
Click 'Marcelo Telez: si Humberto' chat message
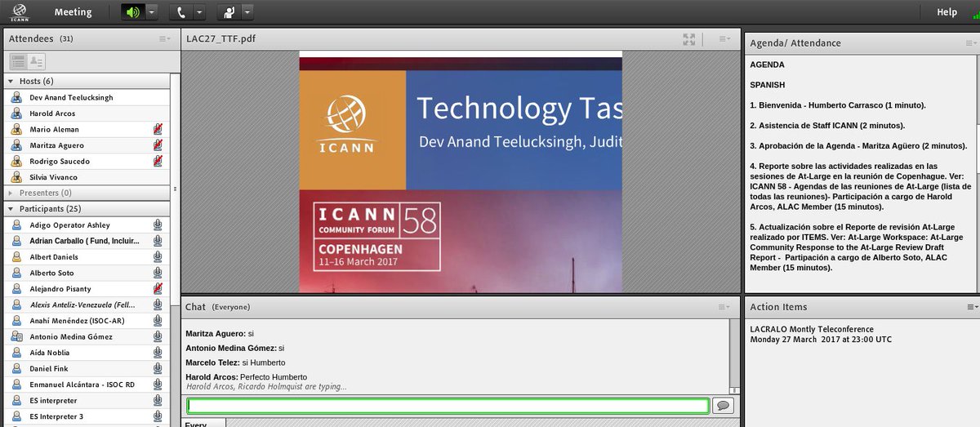pos(235,363)
